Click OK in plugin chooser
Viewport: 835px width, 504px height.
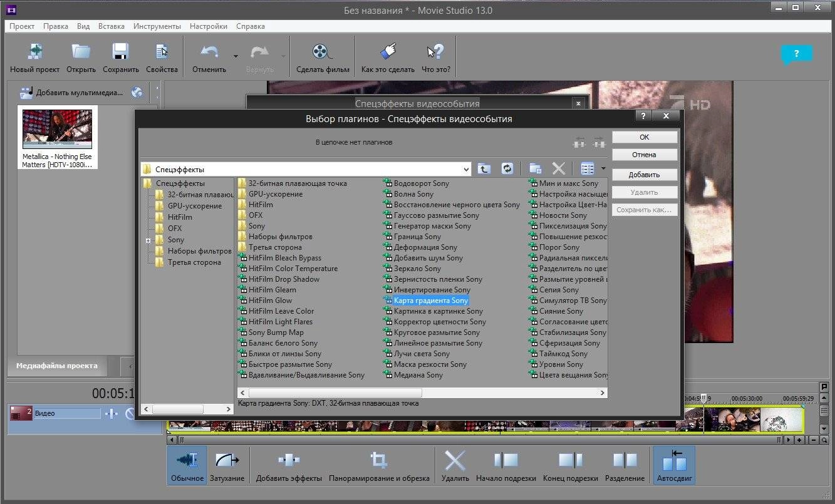click(645, 137)
